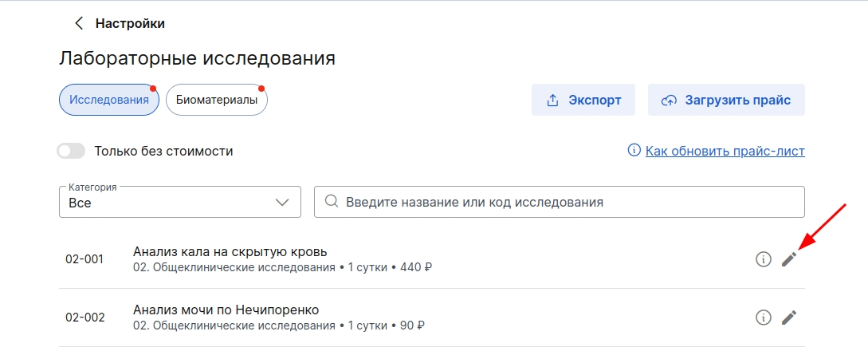Image resolution: width=868 pixels, height=359 pixels.
Task: Click the search magnifier icon
Action: pyautogui.click(x=332, y=201)
